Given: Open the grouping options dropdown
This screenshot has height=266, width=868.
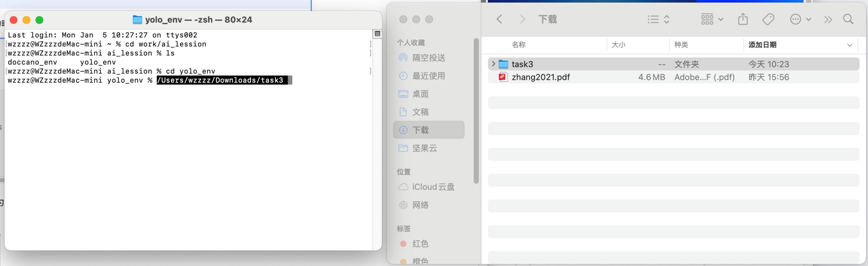Looking at the screenshot, I should pyautogui.click(x=712, y=19).
